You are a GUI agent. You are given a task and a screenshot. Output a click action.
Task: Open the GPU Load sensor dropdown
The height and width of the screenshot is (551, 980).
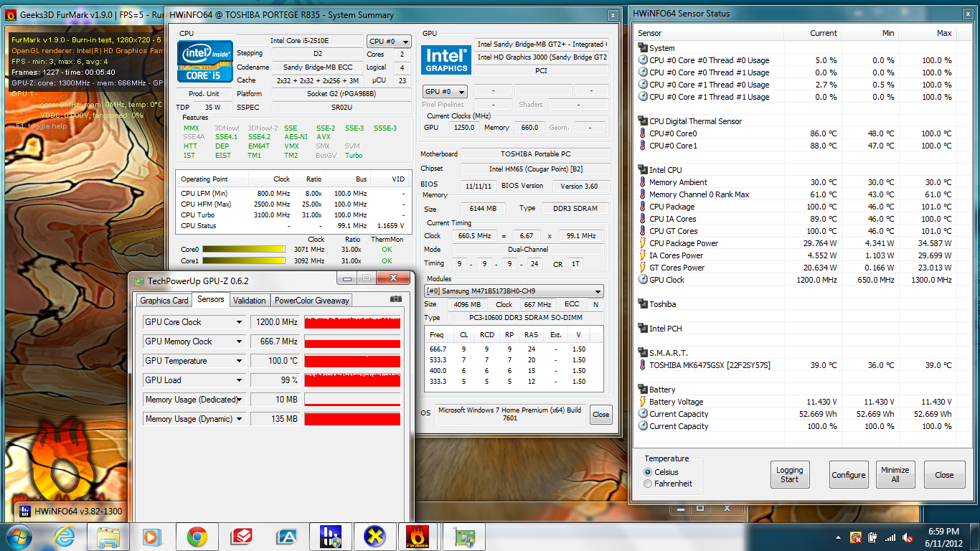click(238, 380)
